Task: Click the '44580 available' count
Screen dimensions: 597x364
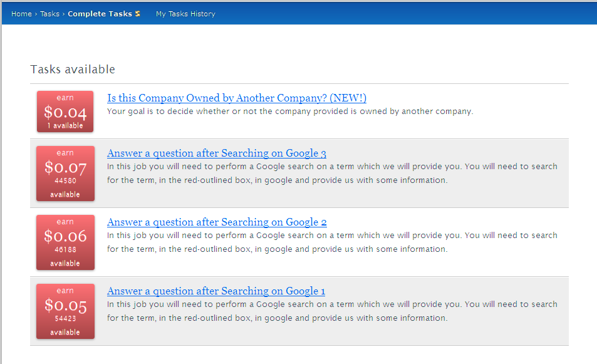Action: tap(65, 187)
